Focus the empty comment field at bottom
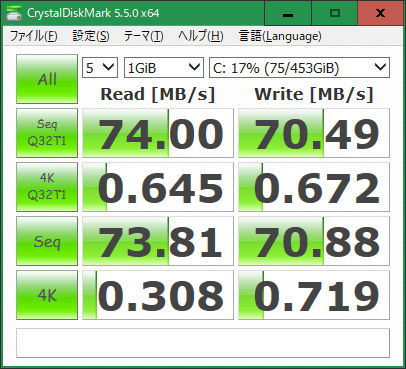The image size is (406, 369). [x=203, y=343]
